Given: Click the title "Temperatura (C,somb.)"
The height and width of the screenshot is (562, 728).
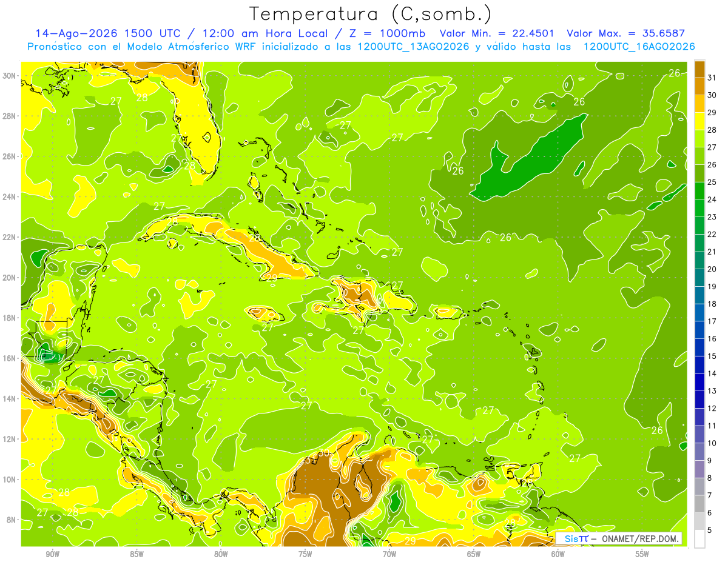Looking at the screenshot, I should 371,14.
